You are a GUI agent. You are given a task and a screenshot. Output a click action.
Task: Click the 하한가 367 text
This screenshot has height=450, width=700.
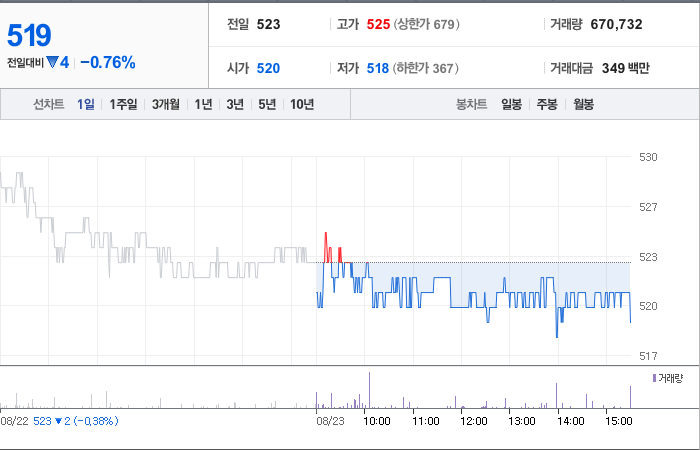click(x=426, y=68)
